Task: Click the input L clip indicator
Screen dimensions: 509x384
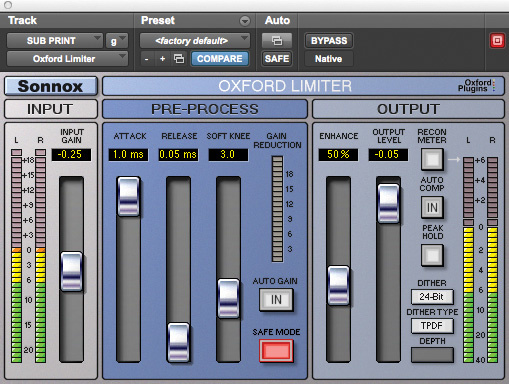Action: pos(16,152)
